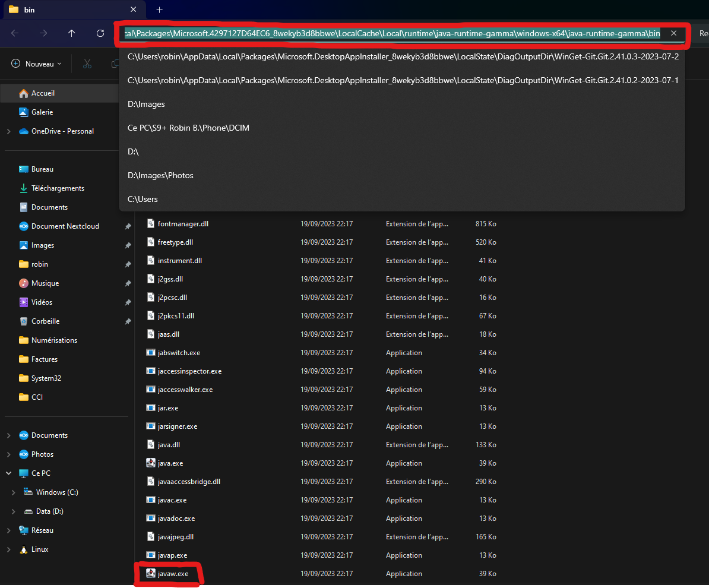Click the pin icon beside Musique
Screen dimensions: 709x588
click(x=128, y=283)
